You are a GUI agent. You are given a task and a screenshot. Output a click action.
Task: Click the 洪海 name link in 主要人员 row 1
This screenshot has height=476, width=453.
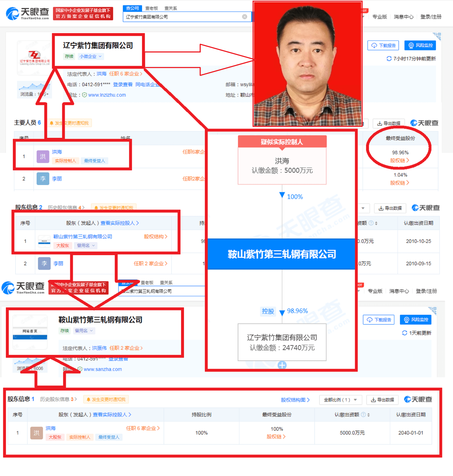click(57, 152)
